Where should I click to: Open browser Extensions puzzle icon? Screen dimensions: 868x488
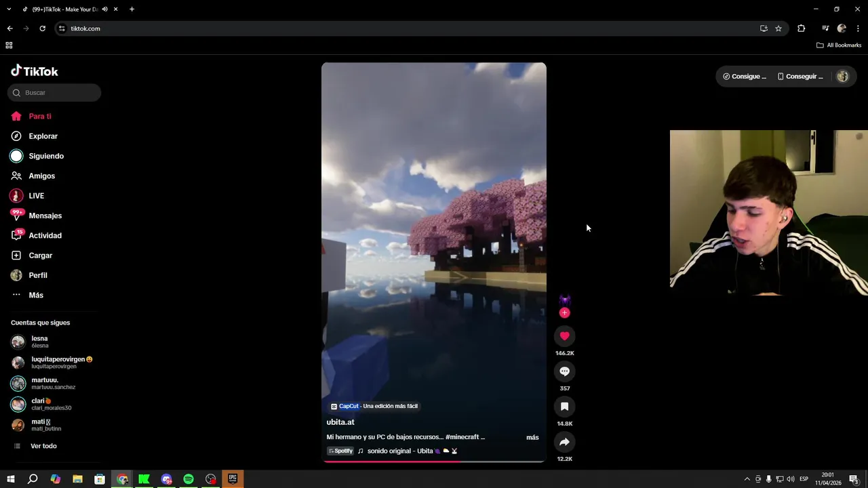coord(801,28)
